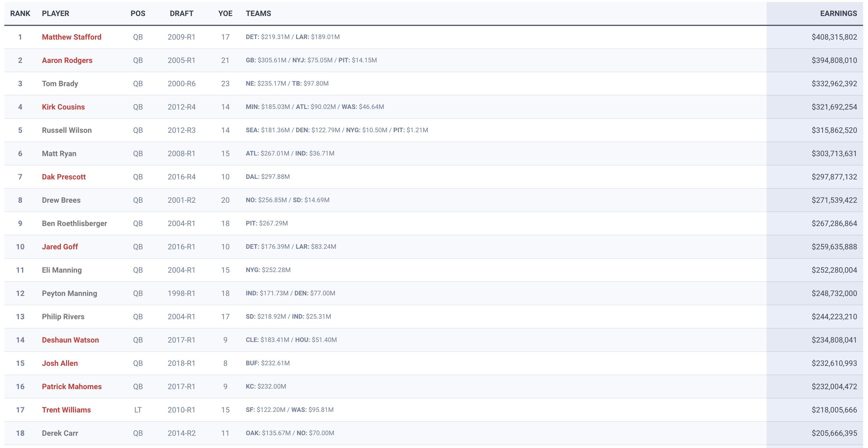868x448 pixels.
Task: Open Deshaun Watson's player page
Action: coord(70,340)
